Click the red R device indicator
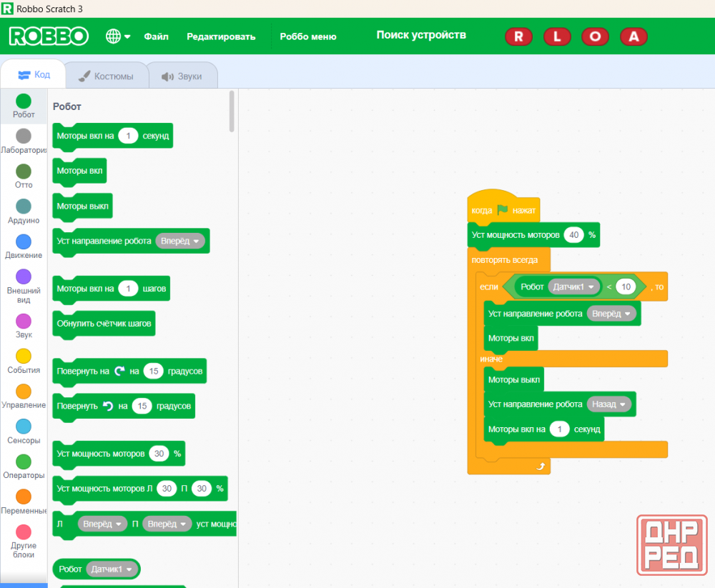Screen dimensions: 715x588 pos(518,36)
